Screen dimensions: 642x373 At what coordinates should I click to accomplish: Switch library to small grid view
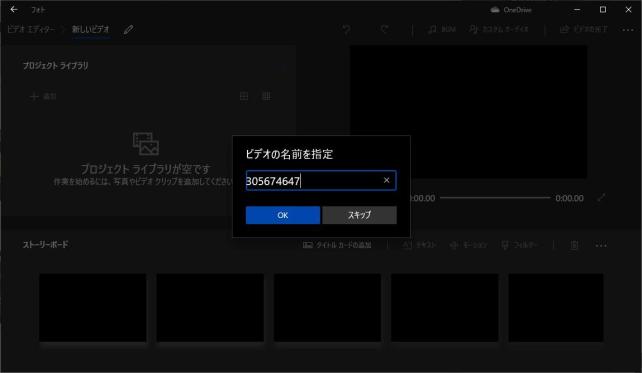click(x=266, y=96)
